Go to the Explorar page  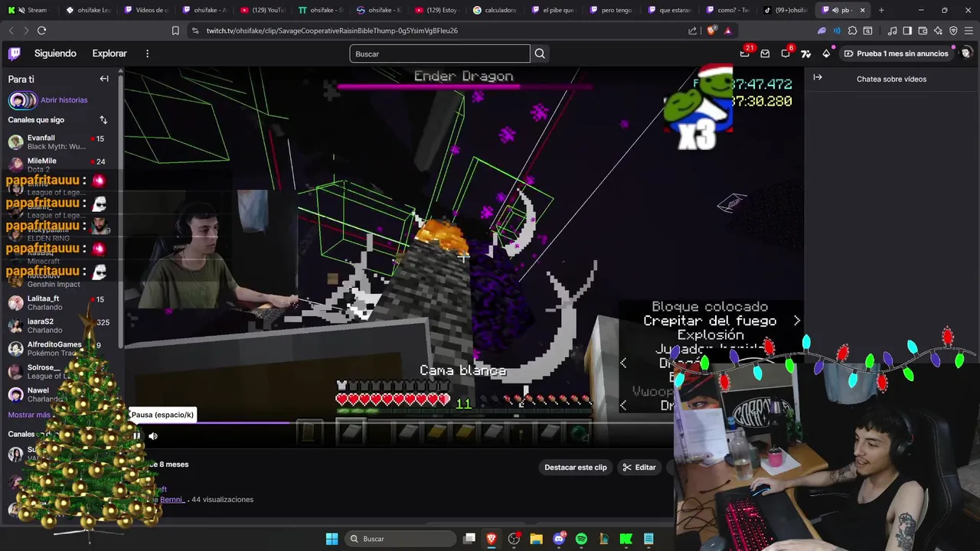coord(109,54)
